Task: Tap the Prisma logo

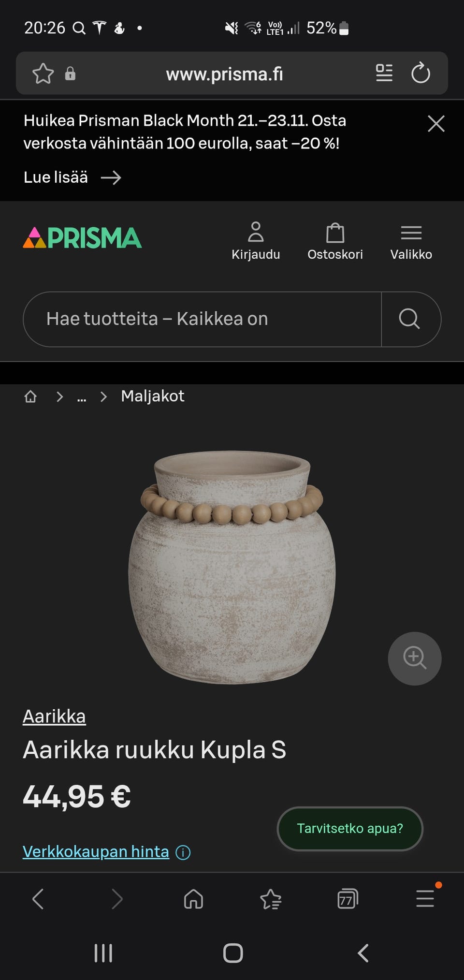Action: click(81, 237)
